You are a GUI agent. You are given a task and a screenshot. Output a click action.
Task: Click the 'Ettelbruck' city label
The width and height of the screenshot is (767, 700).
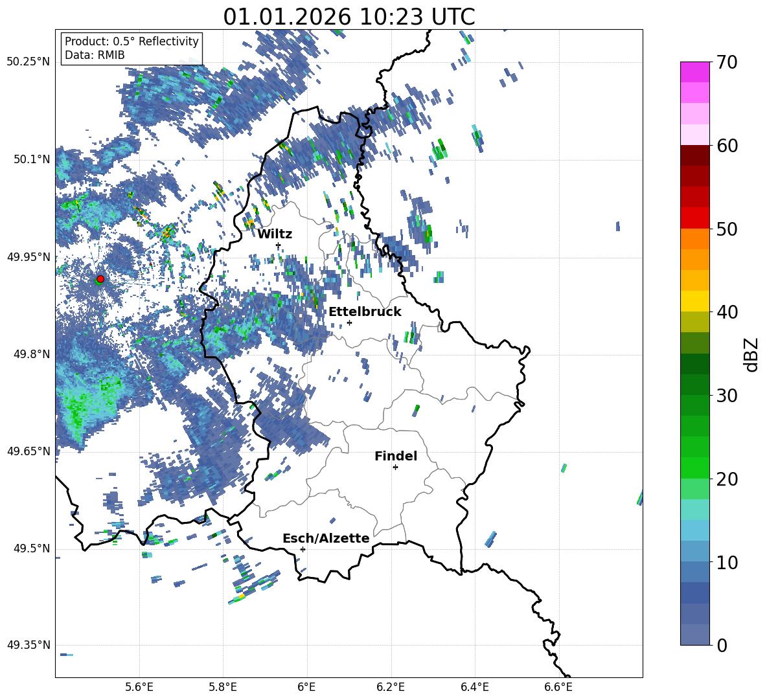365,312
